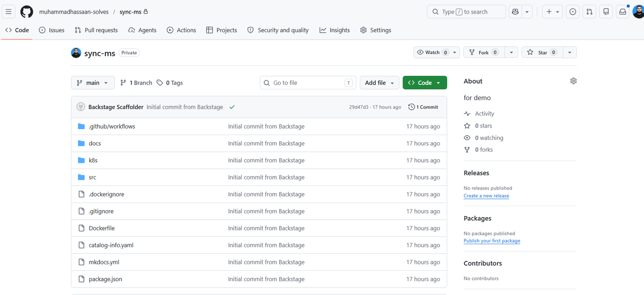Screen dimensions: 644x295
Task: Click the sync-ms repository avatar image
Action: point(76,53)
